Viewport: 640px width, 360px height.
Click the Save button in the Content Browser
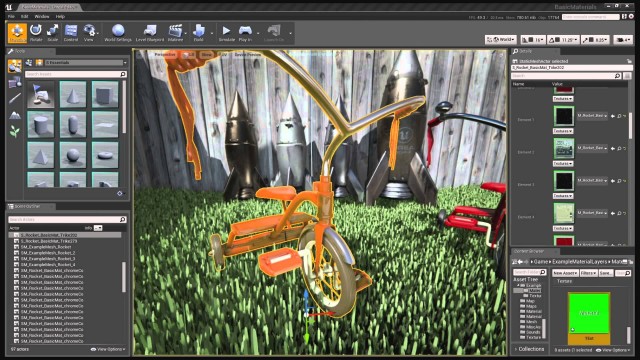(605, 273)
